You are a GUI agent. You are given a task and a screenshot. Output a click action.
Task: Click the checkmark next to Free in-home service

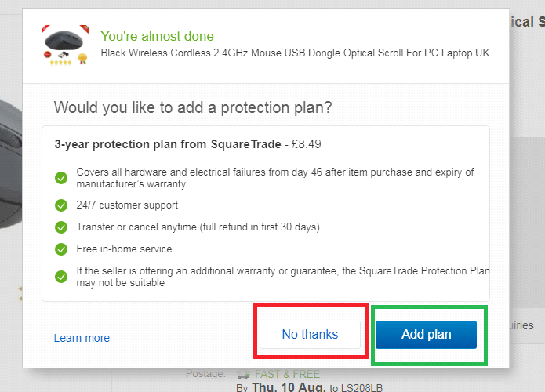point(61,249)
